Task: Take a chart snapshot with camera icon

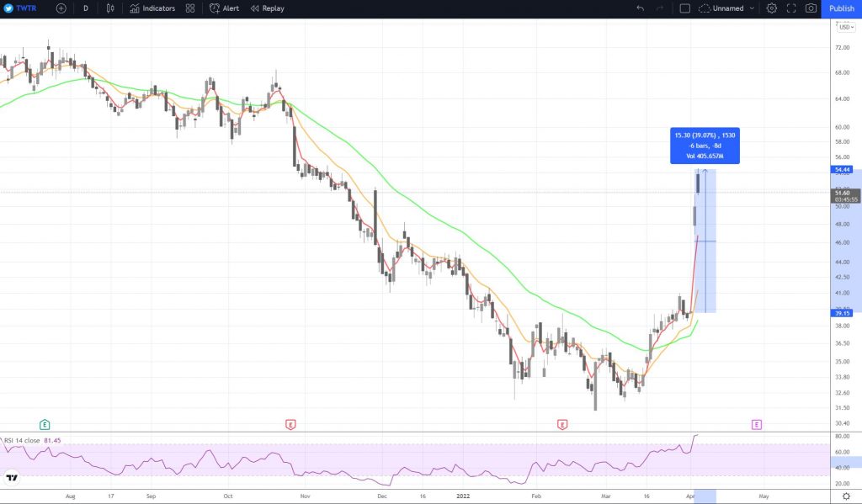Action: point(811,8)
